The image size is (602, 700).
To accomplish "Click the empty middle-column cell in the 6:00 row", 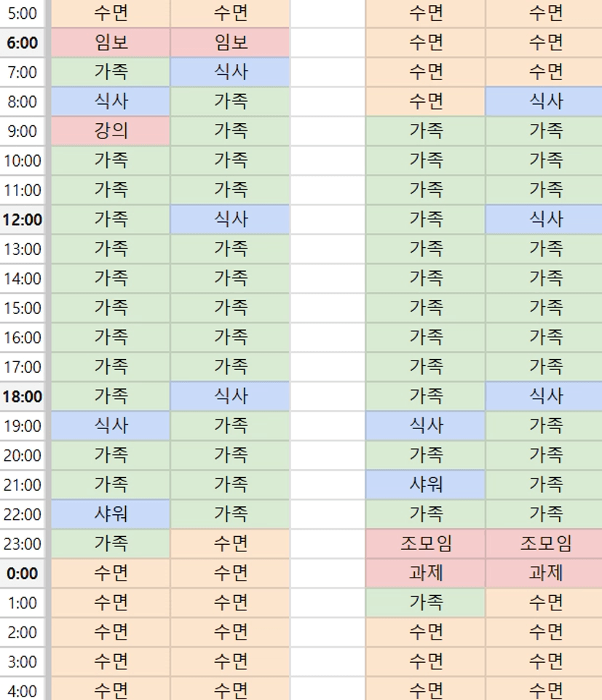I will pyautogui.click(x=328, y=43).
